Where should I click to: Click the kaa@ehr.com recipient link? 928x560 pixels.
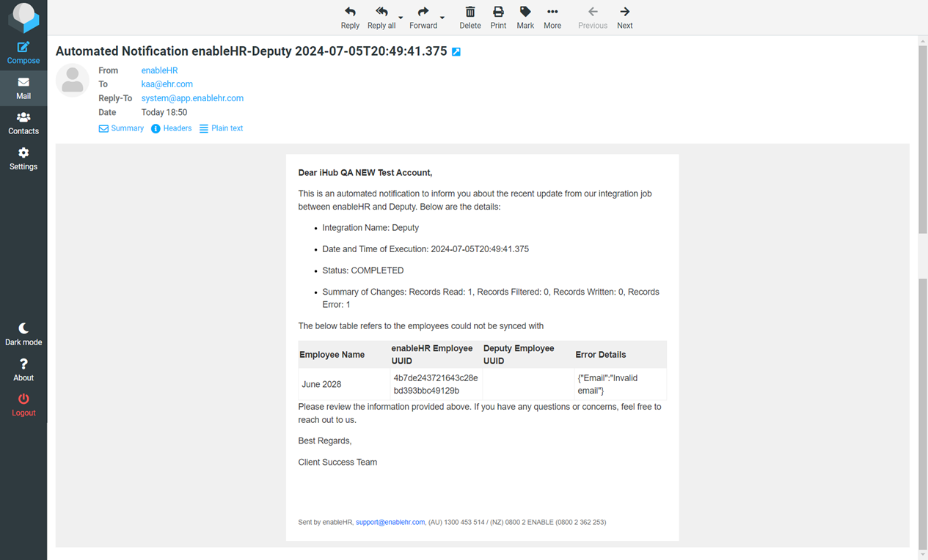[x=167, y=84]
